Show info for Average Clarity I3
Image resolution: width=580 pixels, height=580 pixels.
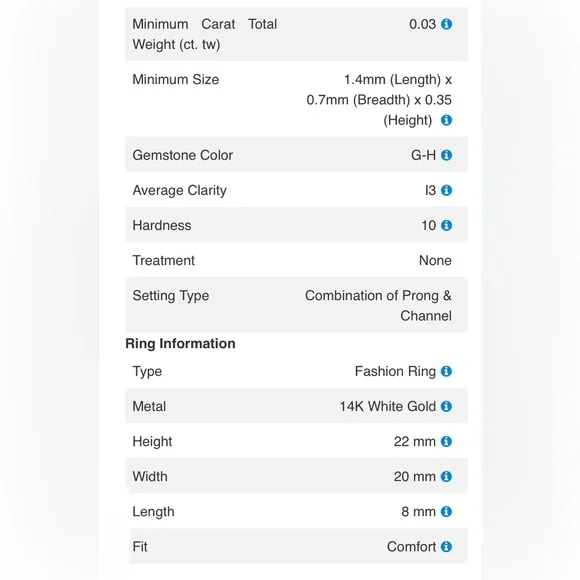pyautogui.click(x=446, y=190)
